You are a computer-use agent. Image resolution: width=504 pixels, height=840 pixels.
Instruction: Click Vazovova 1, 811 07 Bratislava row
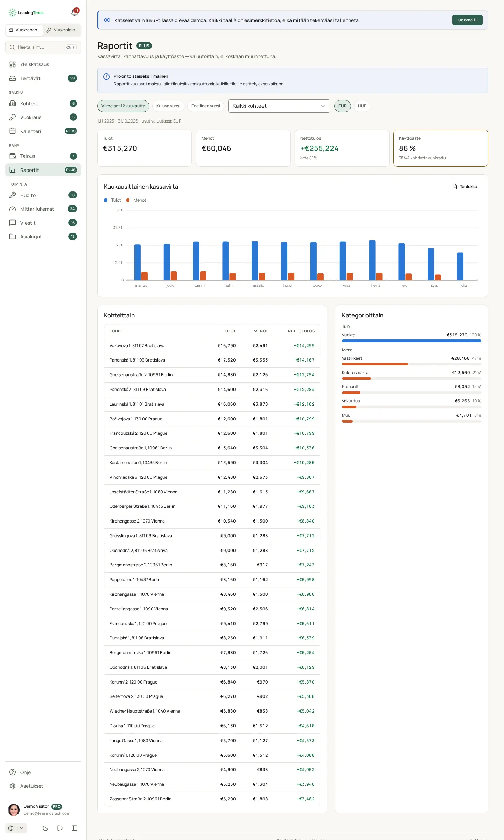click(212, 346)
